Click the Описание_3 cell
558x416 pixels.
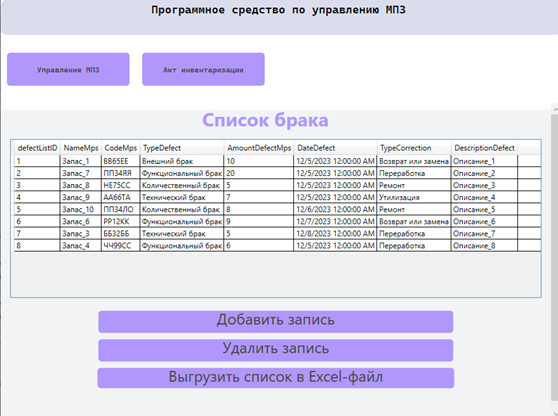484,185
